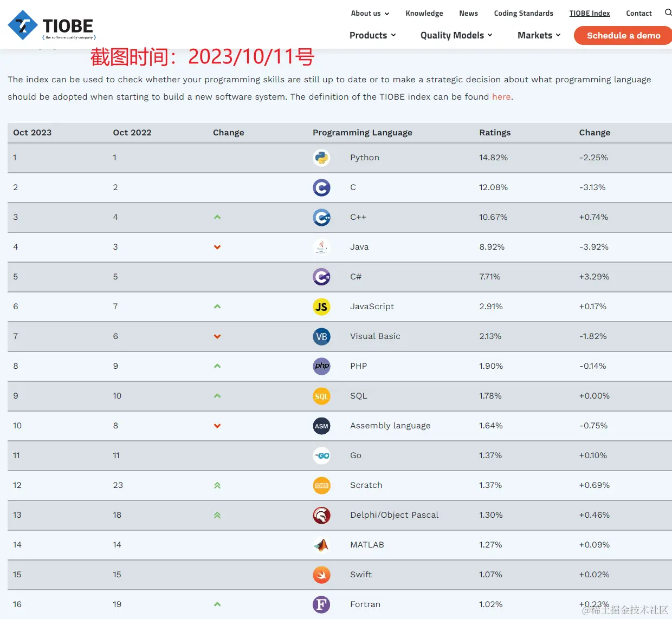Click the Assembly language name
Image resolution: width=672 pixels, height=619 pixels.
coord(390,426)
